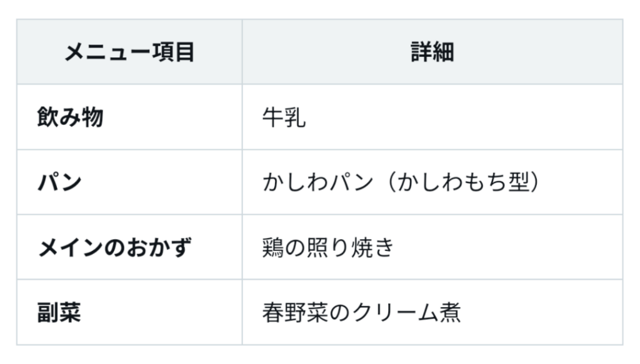Click the メニュー word in header
This screenshot has height=364, width=640.
coord(107,52)
